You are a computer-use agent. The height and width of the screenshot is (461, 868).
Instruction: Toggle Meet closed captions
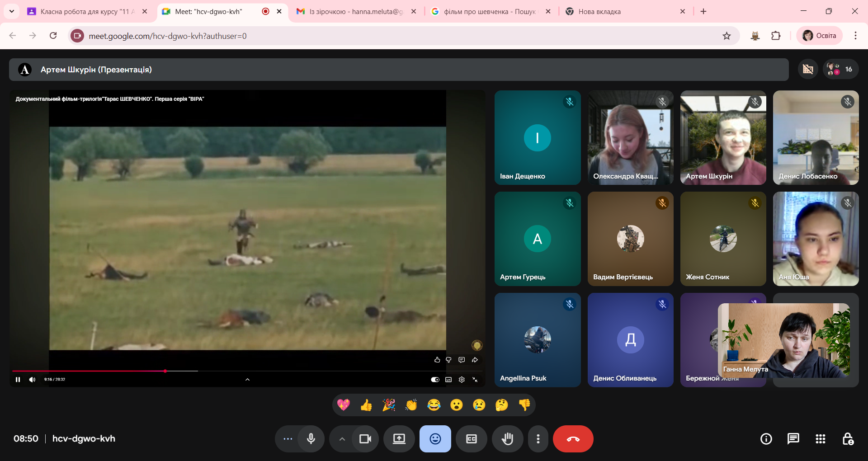472,439
